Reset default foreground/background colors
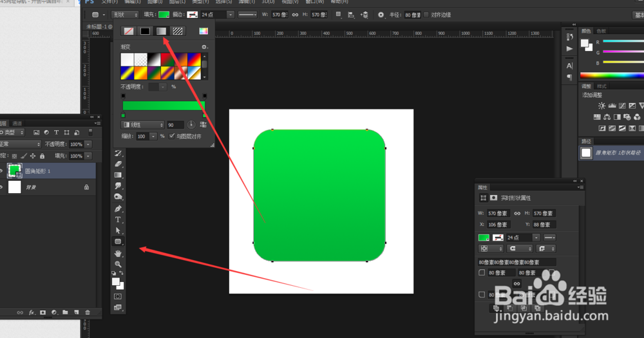The width and height of the screenshot is (644, 338). click(114, 273)
